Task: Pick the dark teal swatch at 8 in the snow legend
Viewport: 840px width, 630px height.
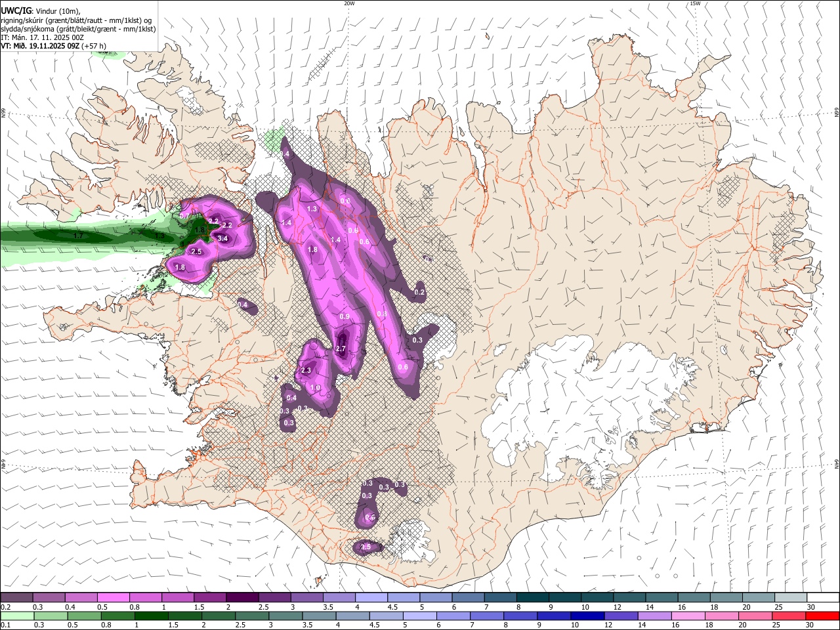Action: tap(532, 597)
